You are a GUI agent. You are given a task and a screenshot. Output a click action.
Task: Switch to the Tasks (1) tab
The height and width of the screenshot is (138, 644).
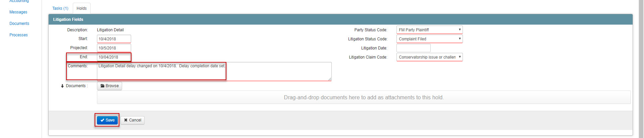(60, 8)
